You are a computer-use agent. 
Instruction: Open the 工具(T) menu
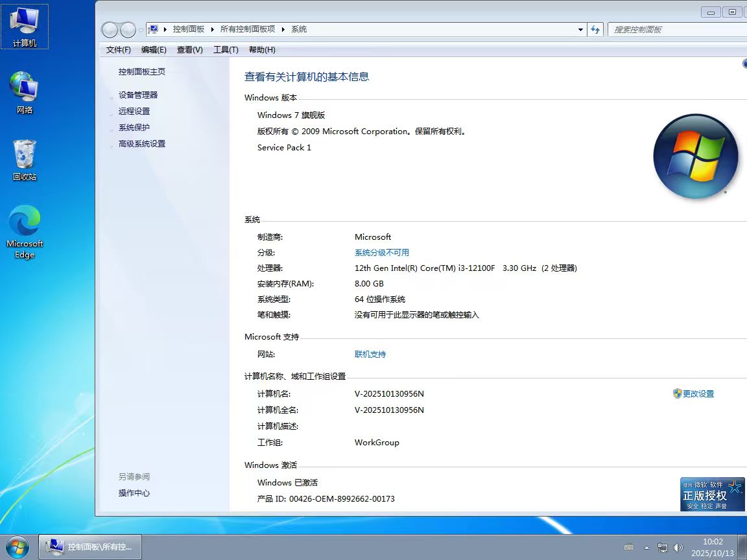click(226, 49)
